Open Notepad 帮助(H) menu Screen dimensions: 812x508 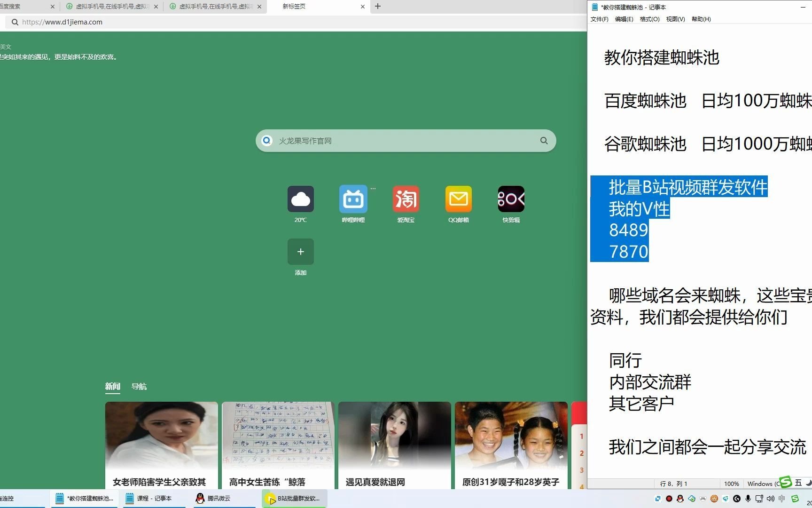click(701, 19)
